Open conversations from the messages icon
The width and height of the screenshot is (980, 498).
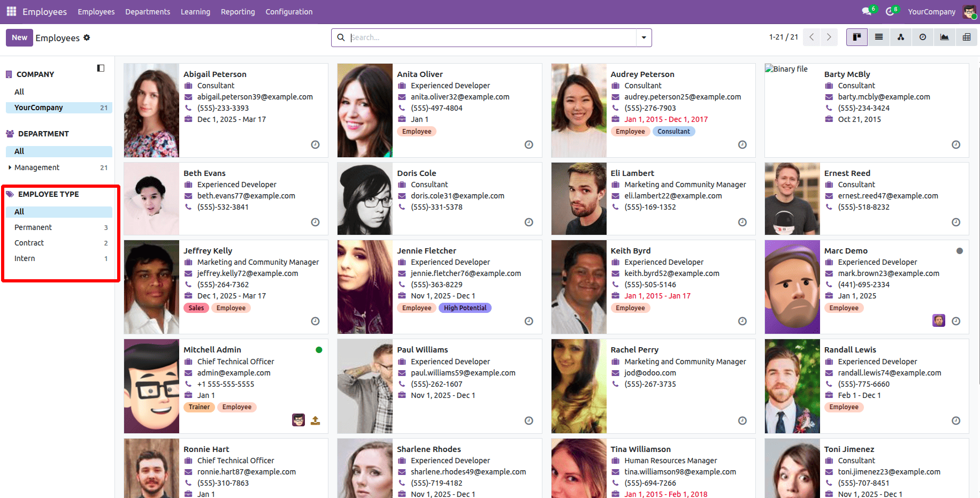click(867, 11)
